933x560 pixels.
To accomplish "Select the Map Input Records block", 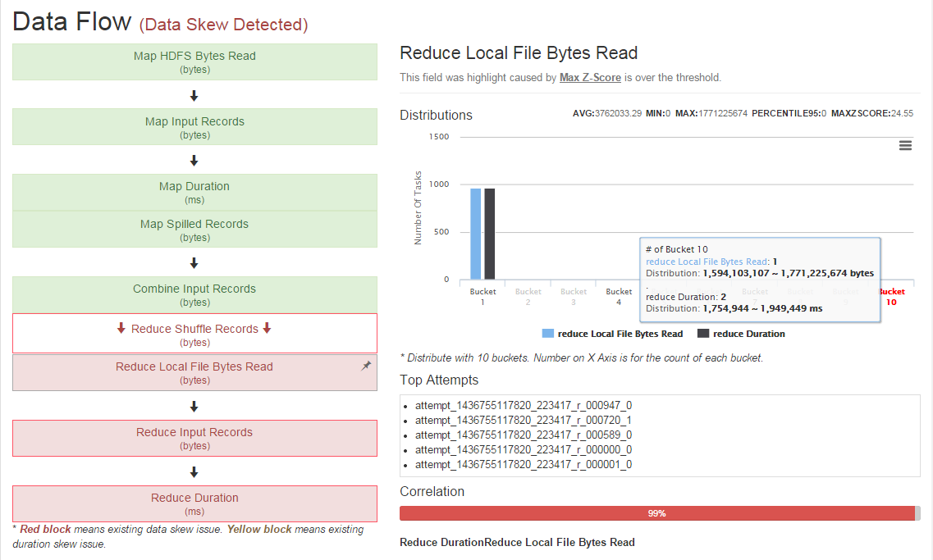I will click(194, 127).
